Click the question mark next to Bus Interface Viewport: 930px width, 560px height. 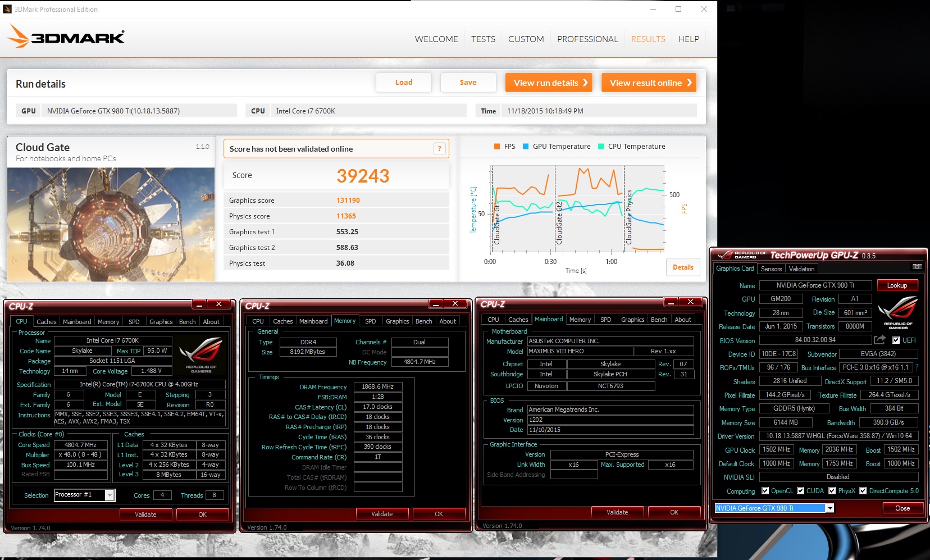(x=917, y=368)
